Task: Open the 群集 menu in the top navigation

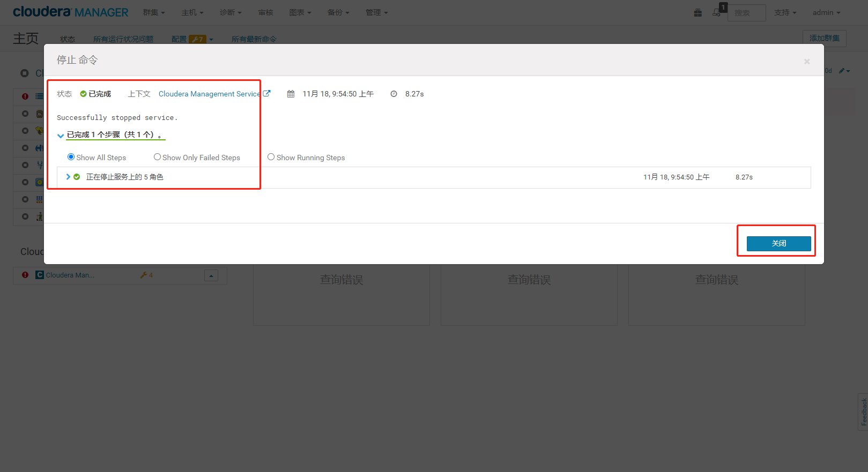Action: (x=154, y=12)
